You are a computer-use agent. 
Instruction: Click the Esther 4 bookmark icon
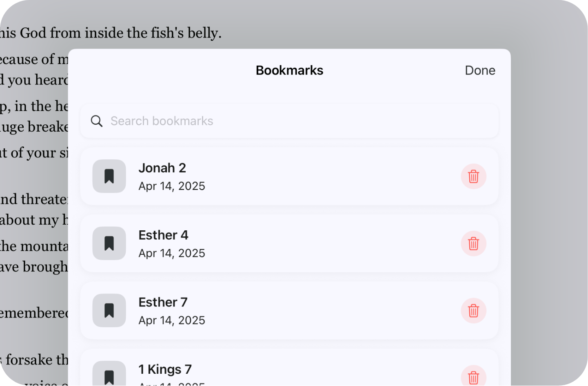109,243
